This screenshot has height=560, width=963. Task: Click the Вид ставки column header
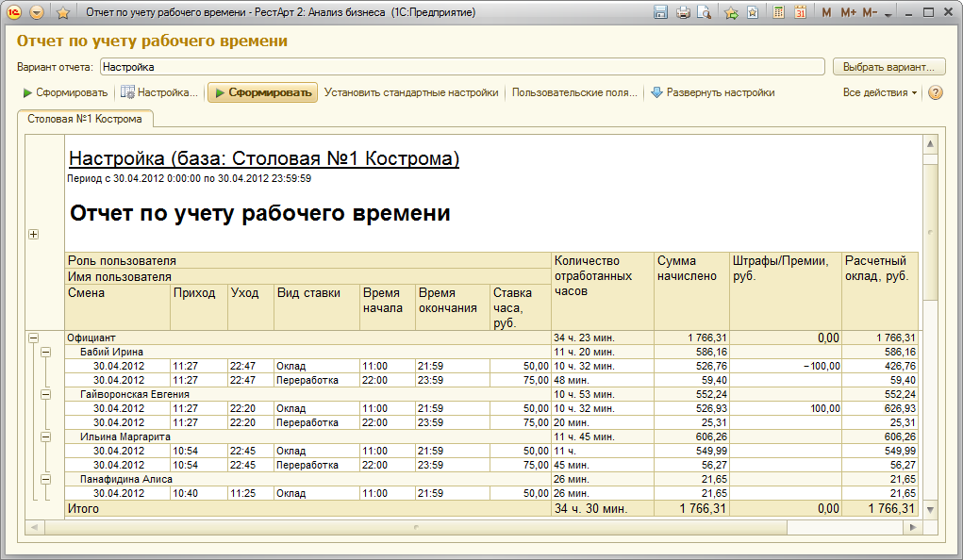coord(316,307)
